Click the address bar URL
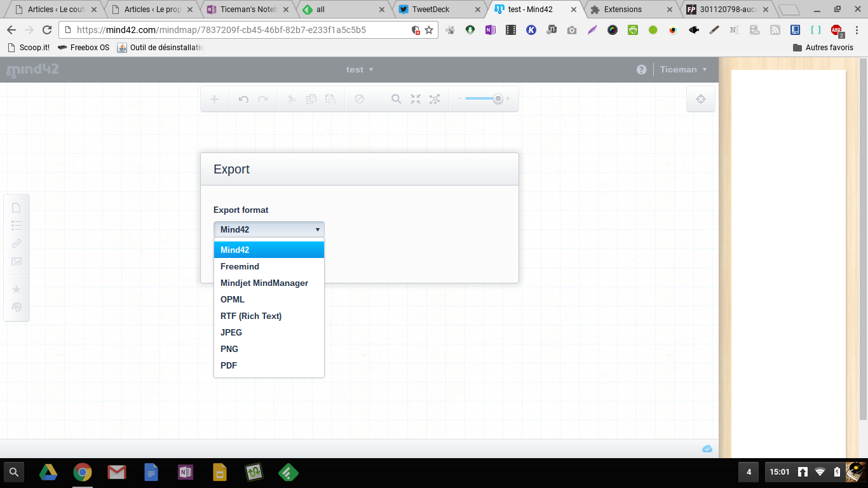Image resolution: width=868 pixels, height=488 pixels. pyautogui.click(x=221, y=30)
